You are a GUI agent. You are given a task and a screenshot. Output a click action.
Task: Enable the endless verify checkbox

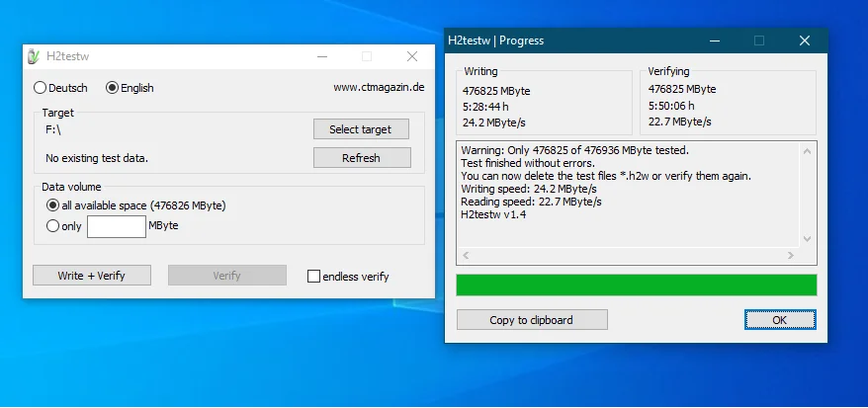[348, 277]
